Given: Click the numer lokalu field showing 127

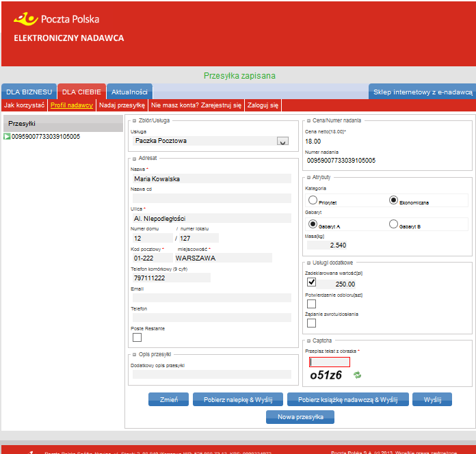Looking at the screenshot, I should pyautogui.click(x=198, y=238).
